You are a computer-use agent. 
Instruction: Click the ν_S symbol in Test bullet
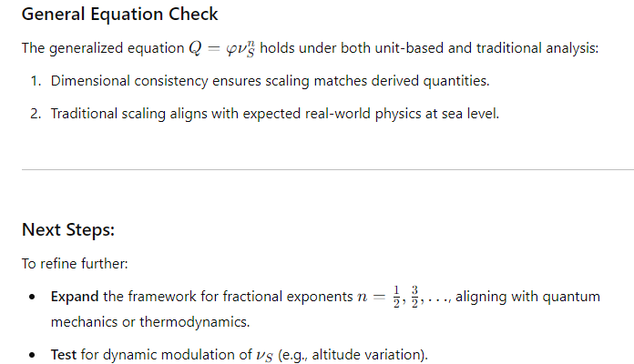(264, 356)
